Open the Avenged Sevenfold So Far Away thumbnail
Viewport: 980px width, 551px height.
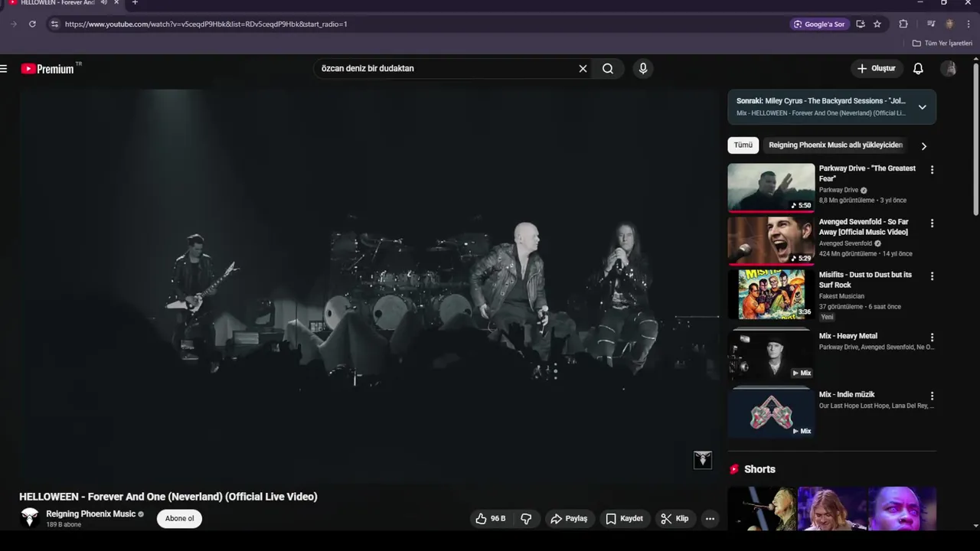(771, 241)
